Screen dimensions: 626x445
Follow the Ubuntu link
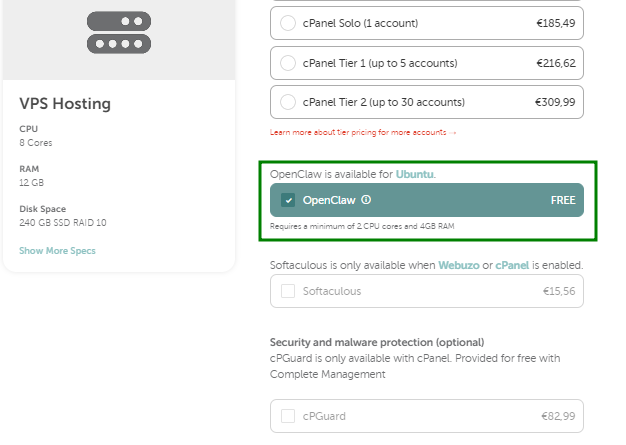pyautogui.click(x=414, y=174)
